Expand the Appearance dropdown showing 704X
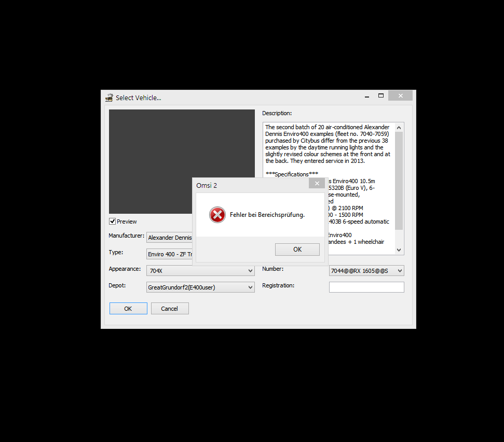This screenshot has width=504, height=442. 200,270
